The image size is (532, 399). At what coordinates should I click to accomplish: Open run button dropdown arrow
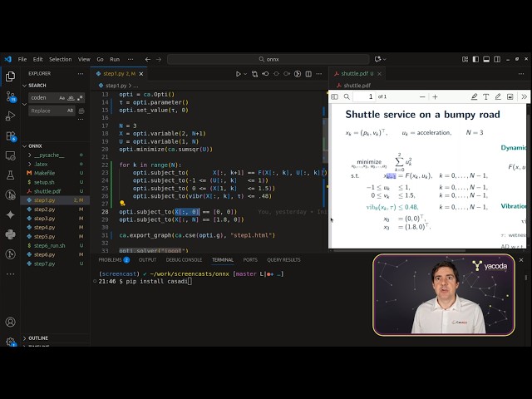pos(245,74)
